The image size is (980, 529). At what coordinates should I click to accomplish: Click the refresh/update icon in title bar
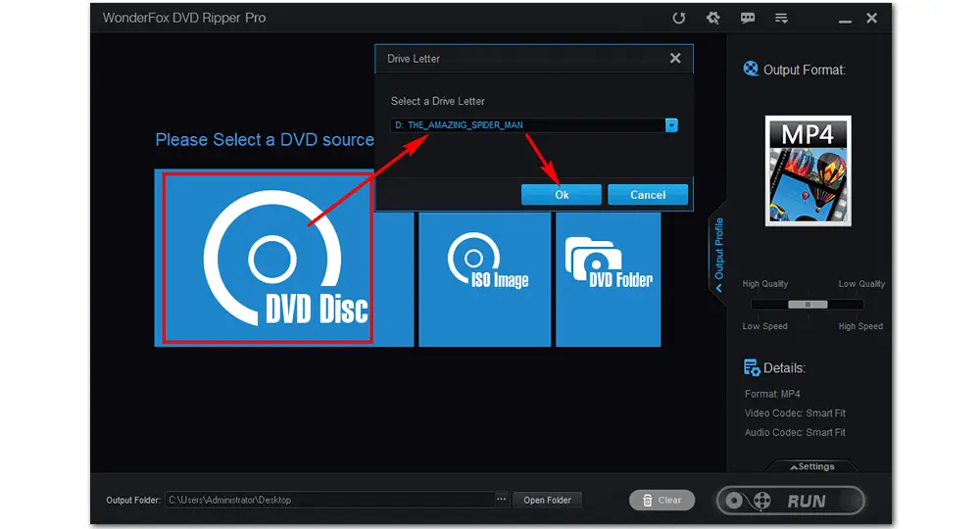(679, 18)
